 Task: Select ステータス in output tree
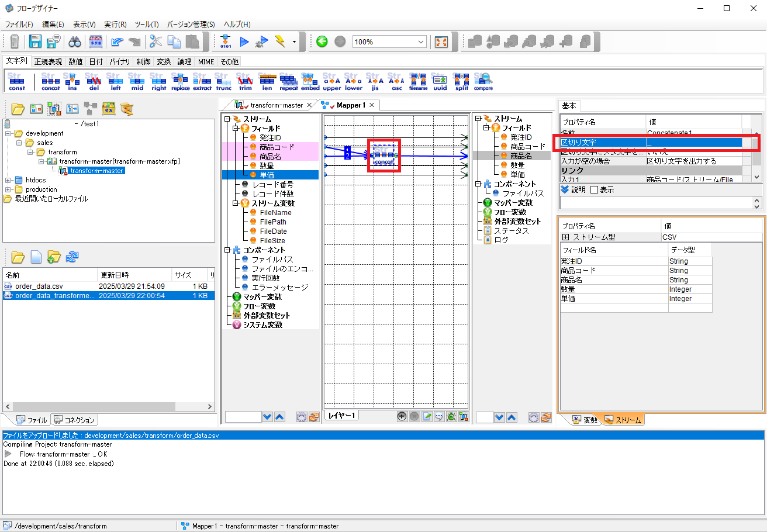click(x=511, y=231)
